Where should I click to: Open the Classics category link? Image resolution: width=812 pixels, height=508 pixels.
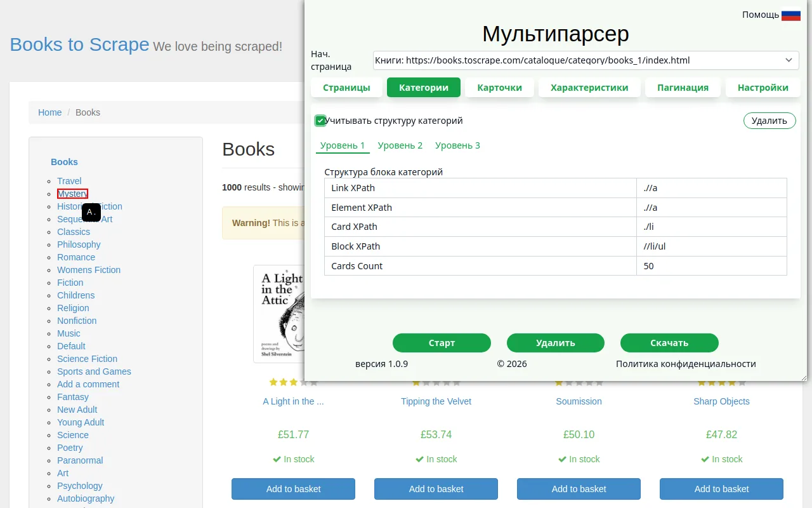74,232
